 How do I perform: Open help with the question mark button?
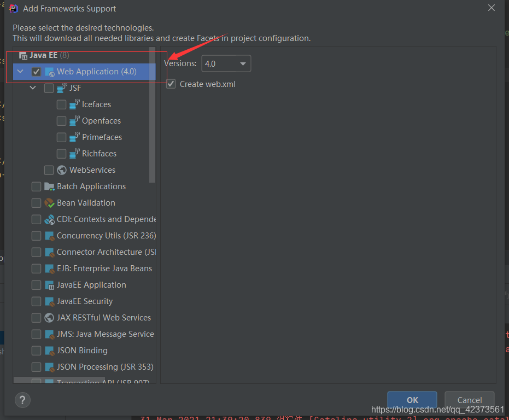pyautogui.click(x=22, y=400)
